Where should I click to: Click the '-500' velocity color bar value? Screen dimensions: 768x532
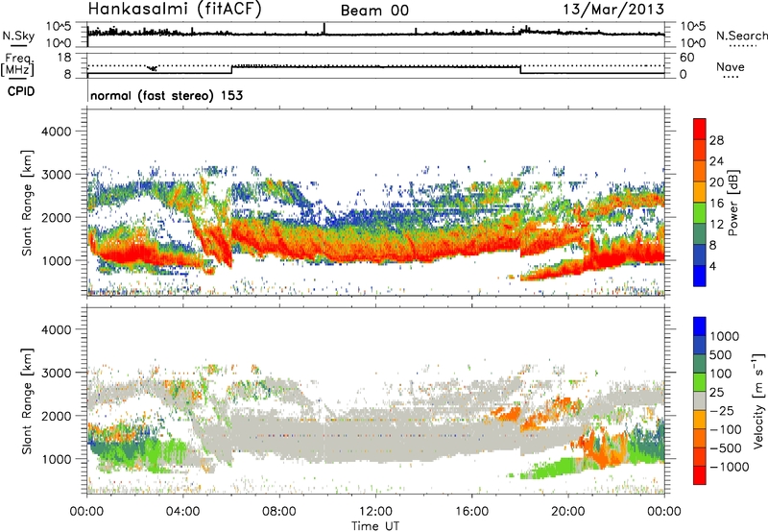click(726, 447)
